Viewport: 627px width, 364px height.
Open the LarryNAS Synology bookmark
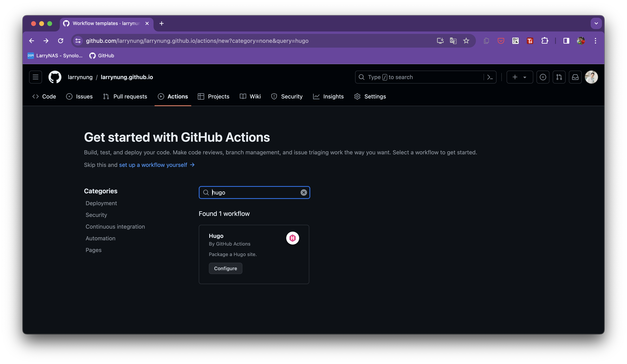[x=55, y=56]
